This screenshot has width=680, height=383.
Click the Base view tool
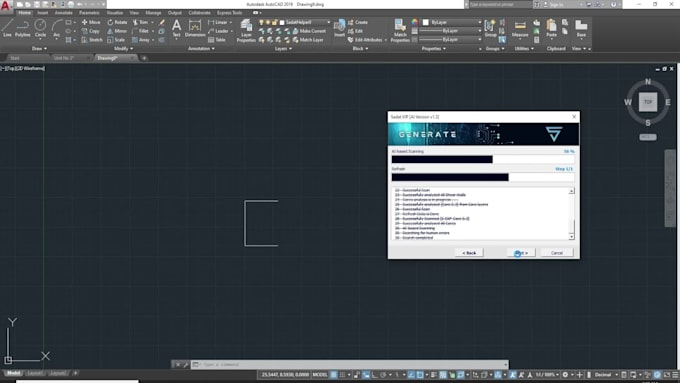coord(581,28)
